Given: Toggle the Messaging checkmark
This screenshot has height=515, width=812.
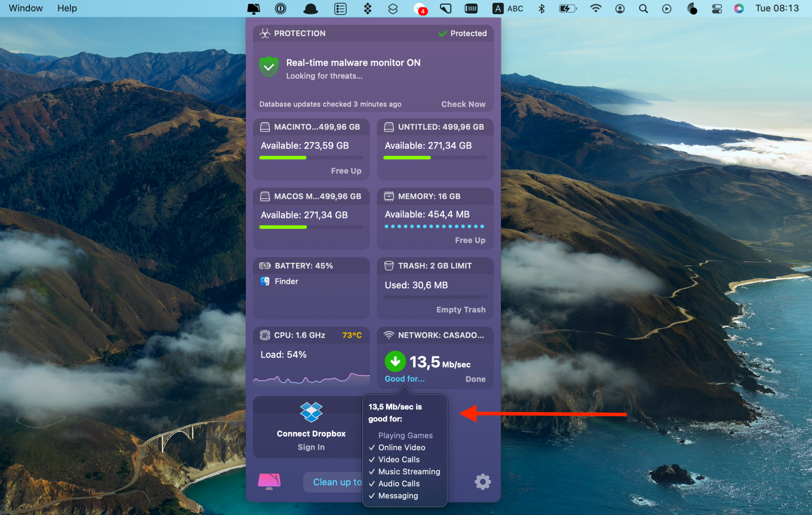Looking at the screenshot, I should click(x=372, y=496).
